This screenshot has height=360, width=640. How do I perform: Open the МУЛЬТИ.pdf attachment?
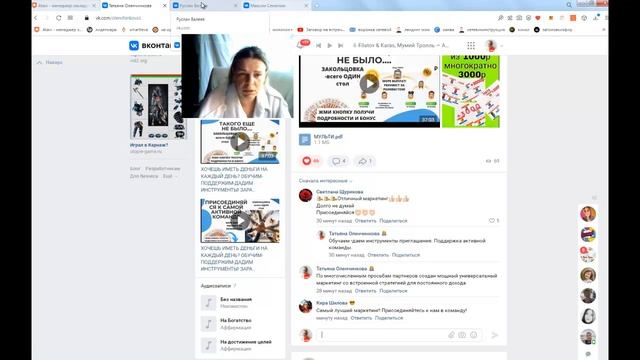[x=328, y=137]
